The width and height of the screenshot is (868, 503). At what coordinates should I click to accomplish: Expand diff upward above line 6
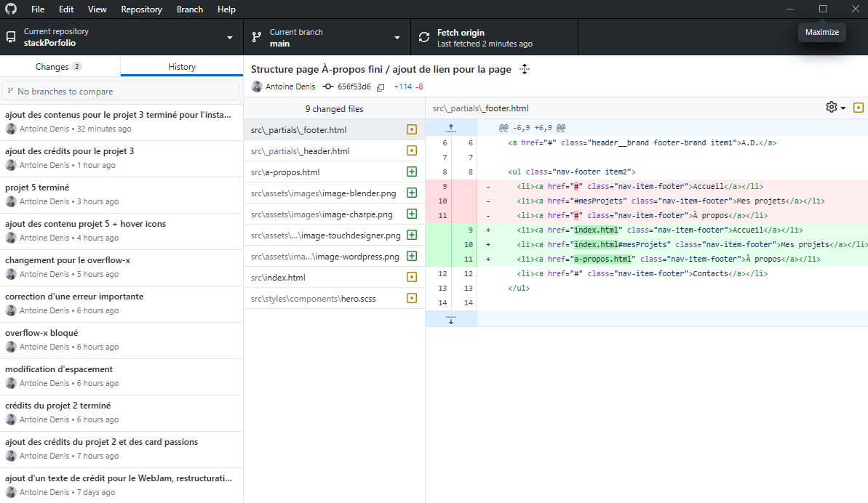click(451, 128)
